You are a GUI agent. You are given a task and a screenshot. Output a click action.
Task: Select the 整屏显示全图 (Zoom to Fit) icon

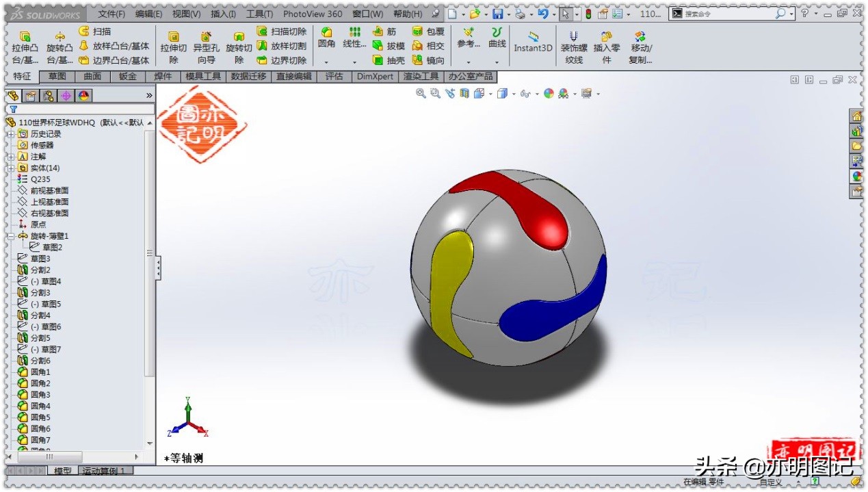pyautogui.click(x=421, y=94)
